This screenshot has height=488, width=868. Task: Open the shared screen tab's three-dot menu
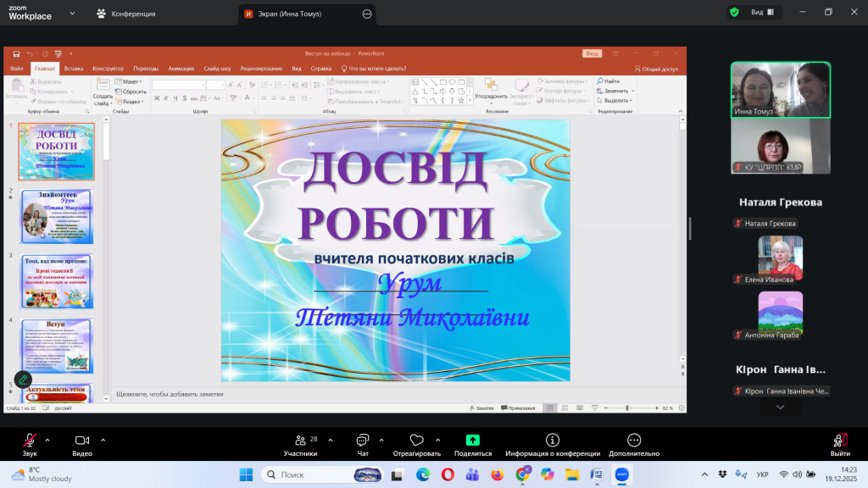tap(367, 14)
